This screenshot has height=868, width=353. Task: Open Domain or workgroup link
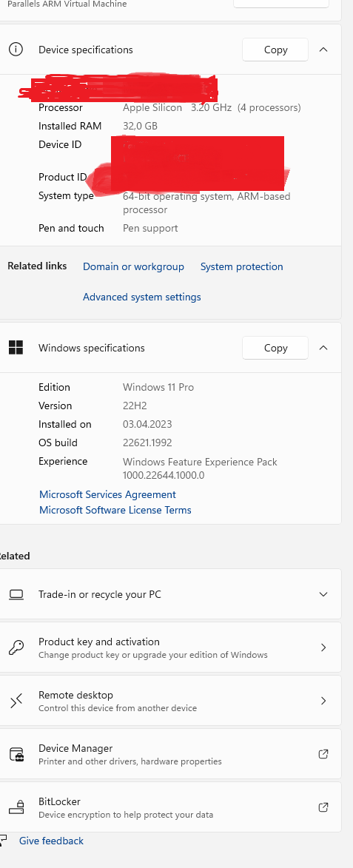pos(133,267)
